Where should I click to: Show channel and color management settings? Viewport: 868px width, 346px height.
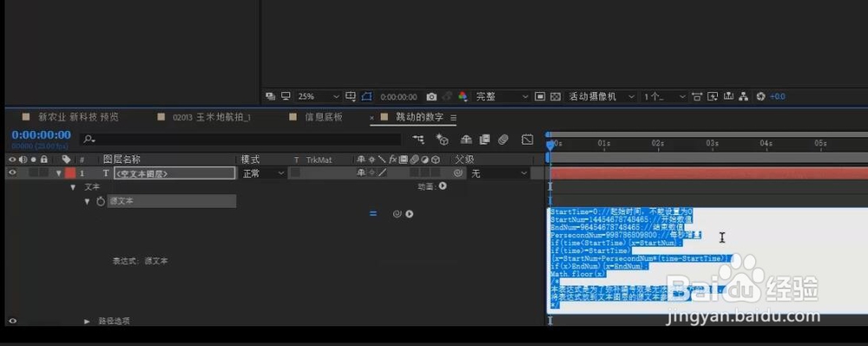tap(463, 96)
